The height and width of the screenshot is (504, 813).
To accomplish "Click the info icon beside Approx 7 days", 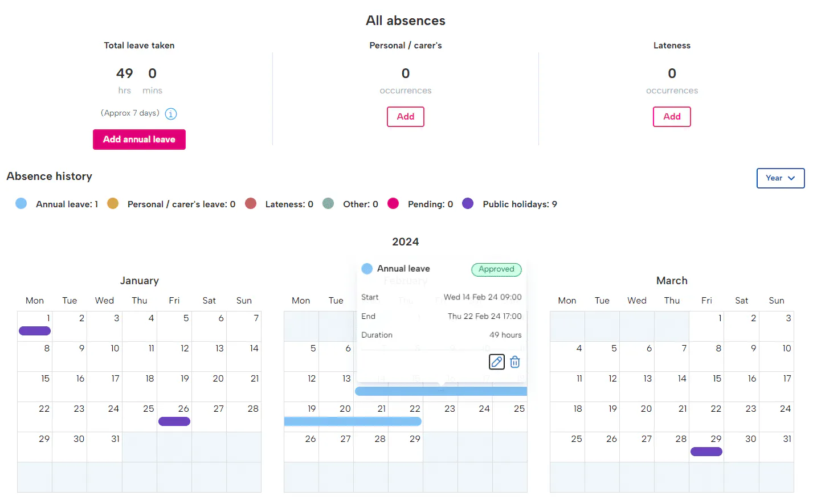I will 171,114.
